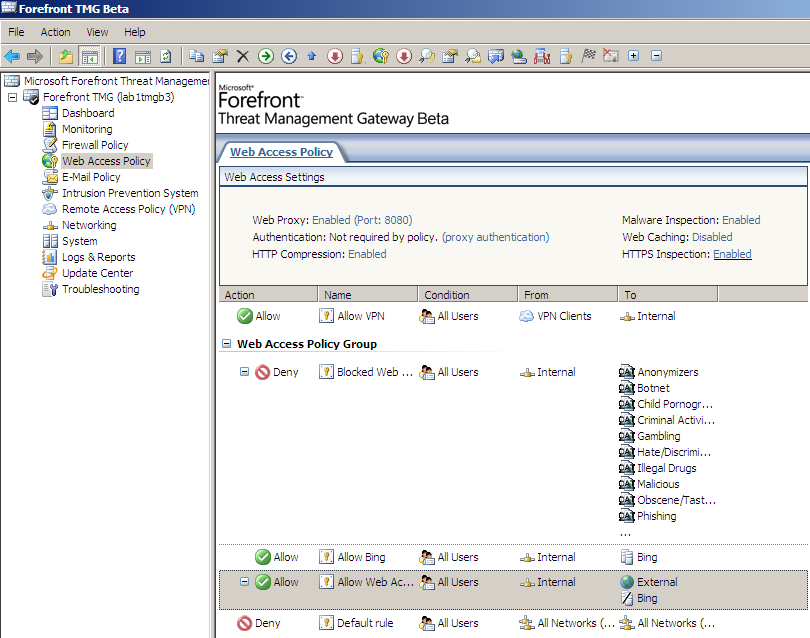The height and width of the screenshot is (638, 810).
Task: Select Web Access Policy in the tree
Action: pos(106,161)
